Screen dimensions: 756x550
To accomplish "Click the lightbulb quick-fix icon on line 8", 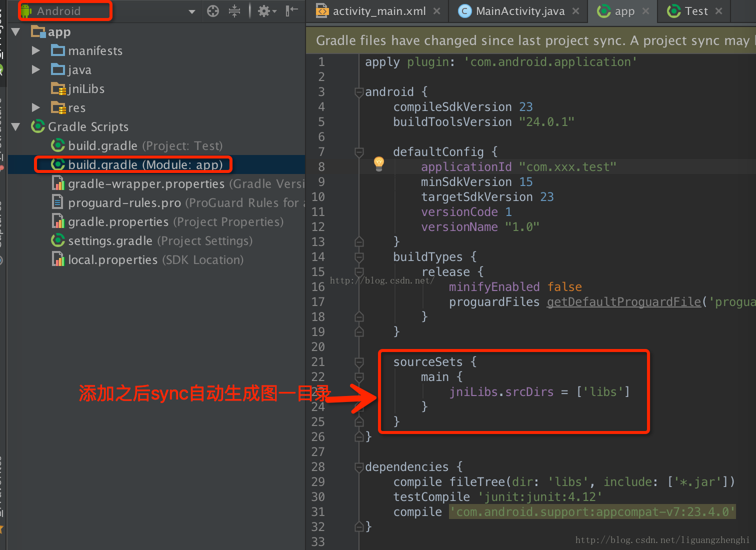I will (379, 164).
